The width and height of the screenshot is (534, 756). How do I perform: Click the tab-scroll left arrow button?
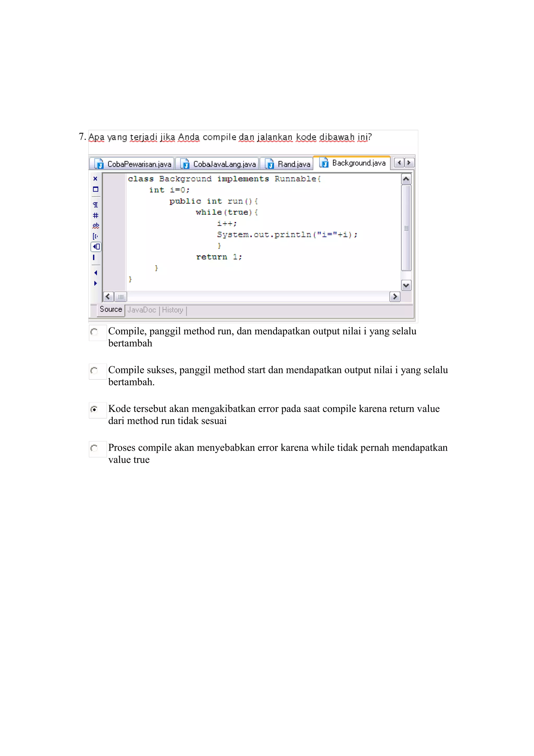tap(399, 163)
